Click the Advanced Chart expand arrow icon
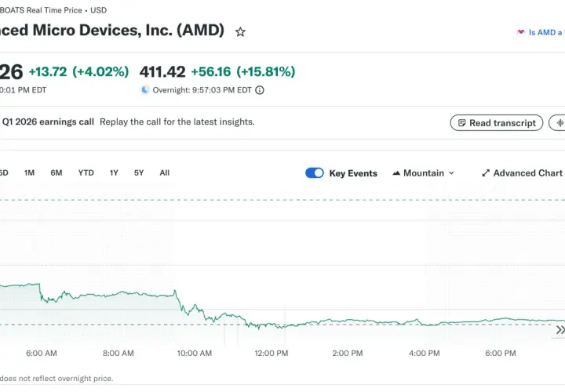565x392 pixels. (x=486, y=173)
